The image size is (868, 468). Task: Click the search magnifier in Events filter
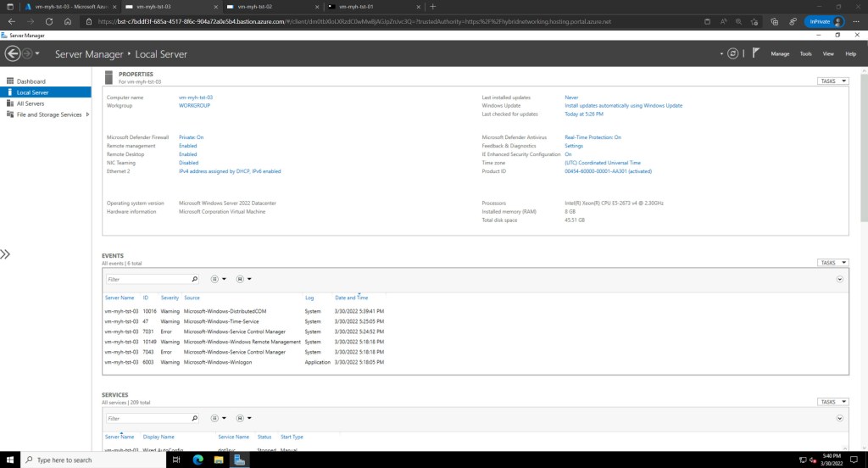pyautogui.click(x=194, y=278)
